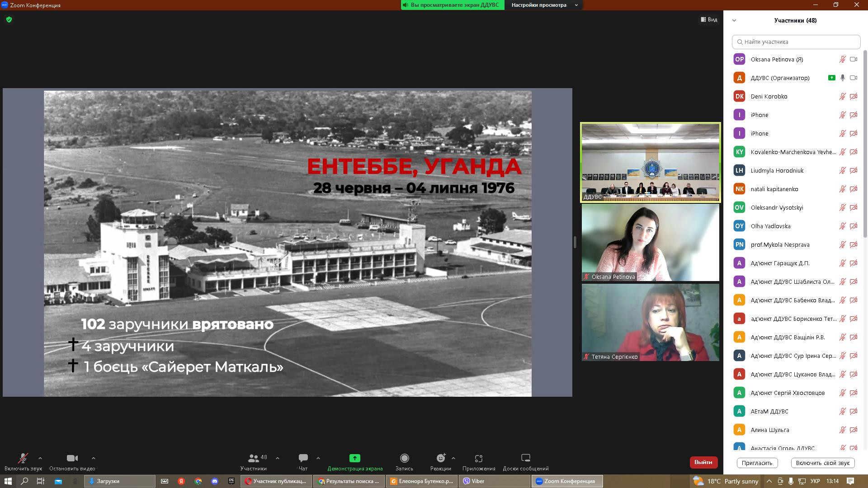
Task: Unmute microphone via Включить звук
Action: click(23, 458)
